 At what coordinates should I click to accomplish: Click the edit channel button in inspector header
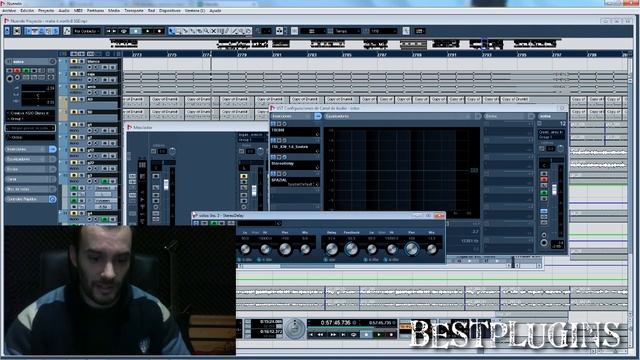click(52, 61)
